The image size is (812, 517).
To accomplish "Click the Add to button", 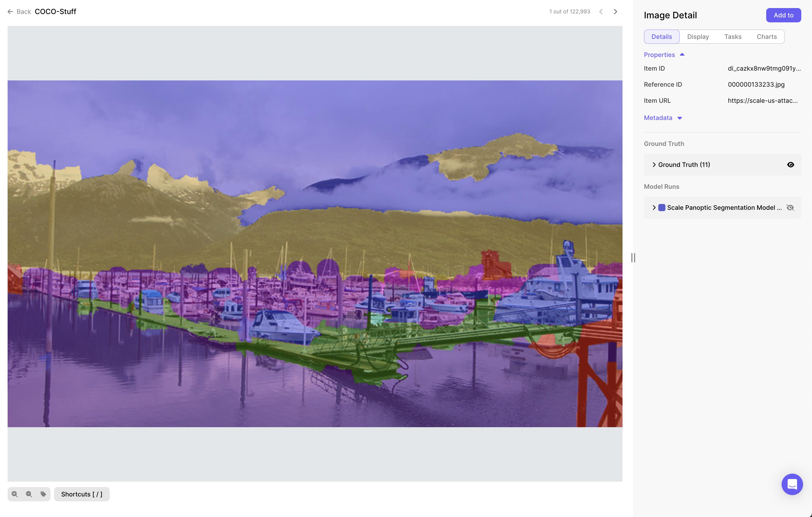I will coord(783,15).
